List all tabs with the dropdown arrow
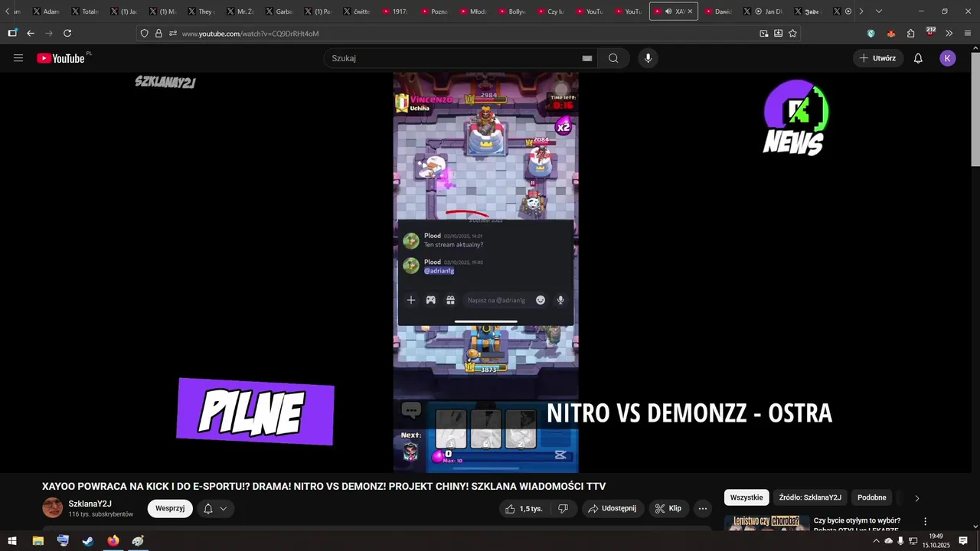This screenshot has width=980, height=551. point(878,11)
